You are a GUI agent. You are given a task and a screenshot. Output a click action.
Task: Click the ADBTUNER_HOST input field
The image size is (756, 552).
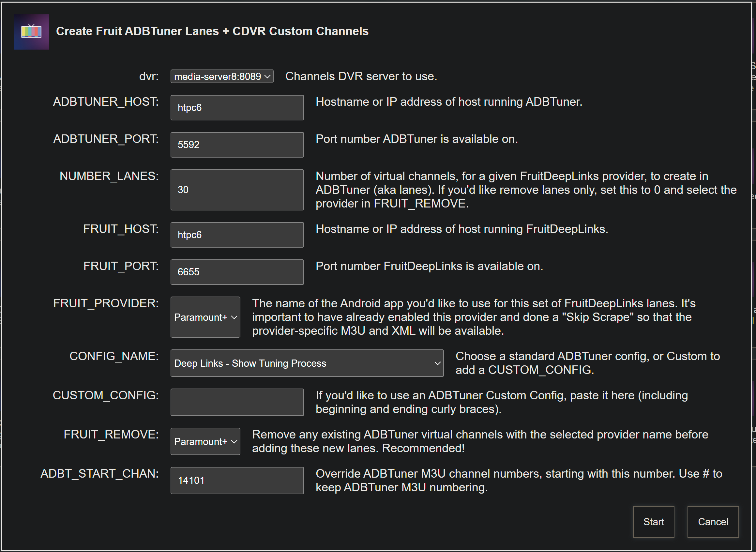237,108
